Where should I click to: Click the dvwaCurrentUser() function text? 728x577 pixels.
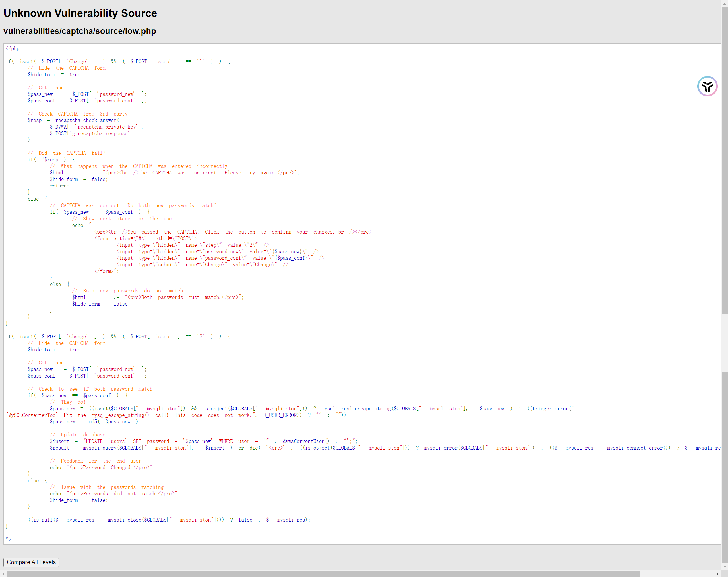(306, 441)
